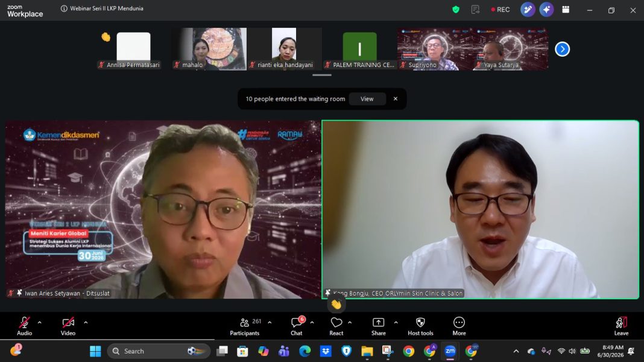
Task: Select Kang Bongju's active speaker video
Action: click(x=480, y=209)
